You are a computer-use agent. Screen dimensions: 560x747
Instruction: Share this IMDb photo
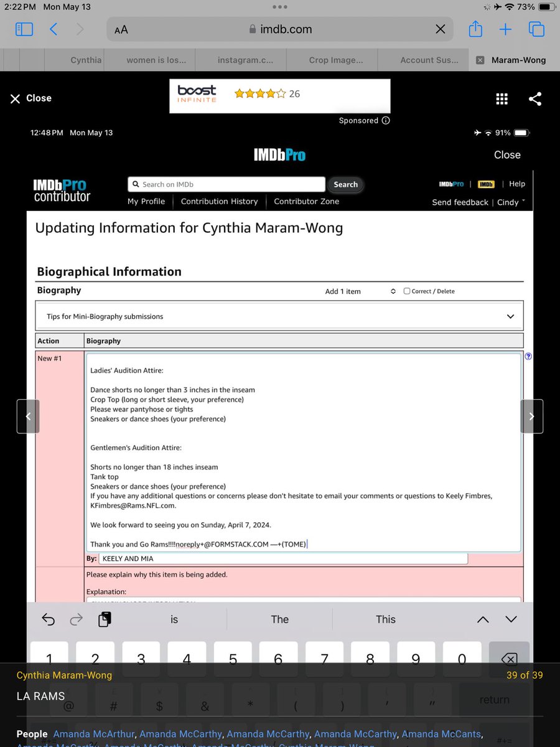(x=534, y=98)
